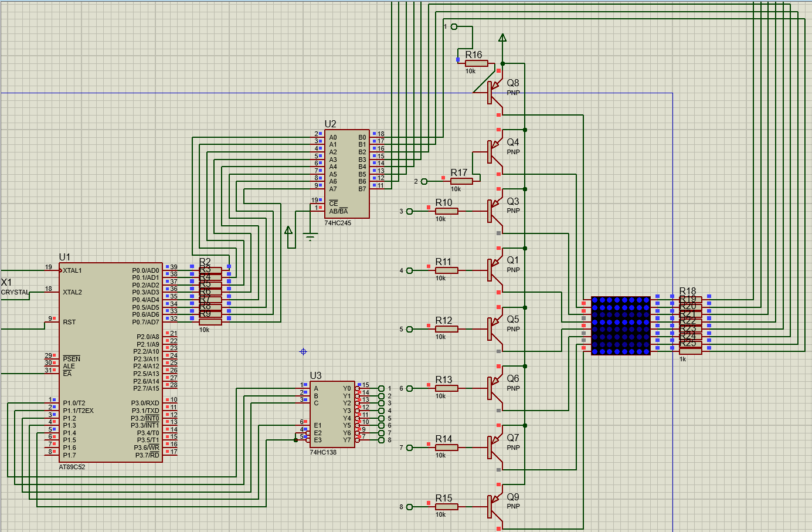Click the AT89C52 part name text

72,467
